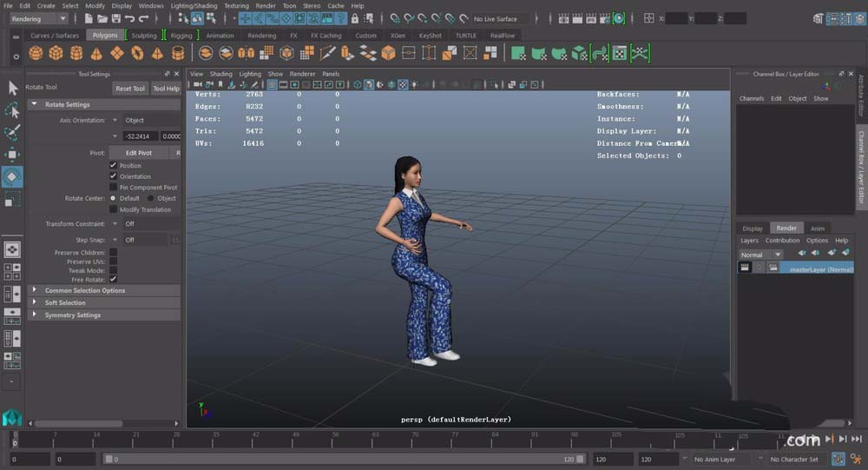Viewport: 868px width, 470px height.
Task: Click the Save scene icon
Action: pos(115,18)
